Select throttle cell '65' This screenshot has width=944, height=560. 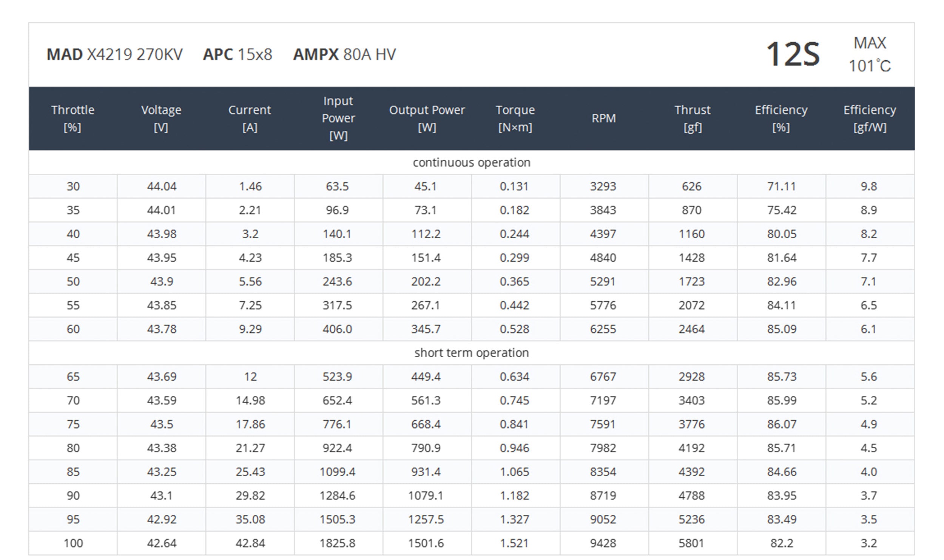[x=73, y=376]
